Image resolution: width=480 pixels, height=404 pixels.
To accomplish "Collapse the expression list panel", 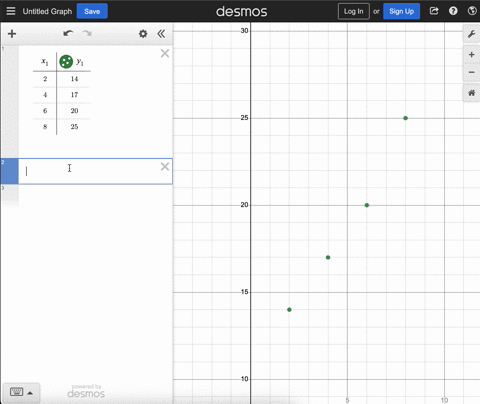I will coord(161,34).
